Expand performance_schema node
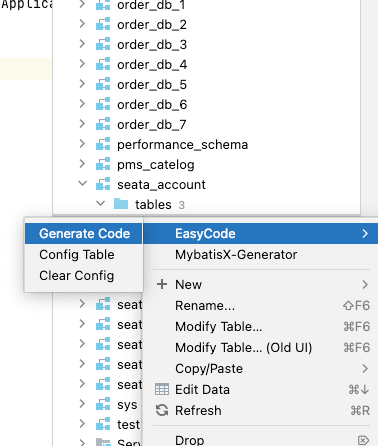 click(82, 144)
